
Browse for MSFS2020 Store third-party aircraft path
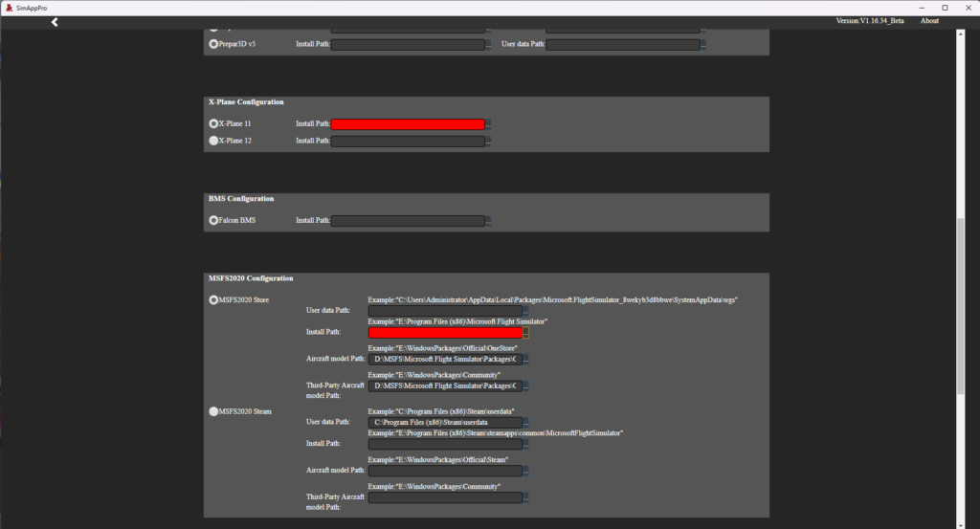[x=525, y=386]
